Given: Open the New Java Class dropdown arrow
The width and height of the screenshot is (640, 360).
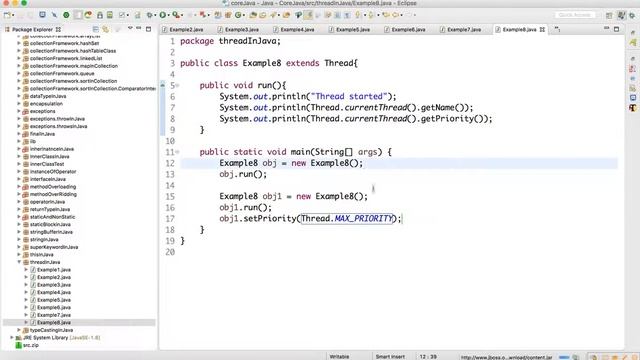Looking at the screenshot, I should coord(244,15).
